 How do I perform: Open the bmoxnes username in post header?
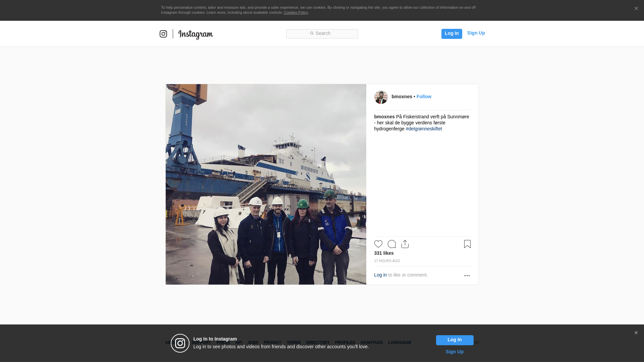tap(402, 97)
